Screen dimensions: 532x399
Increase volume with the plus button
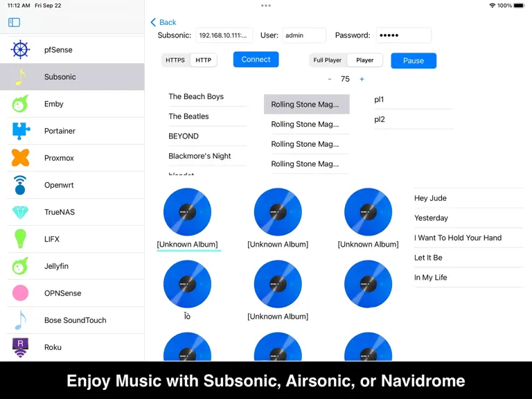362,79
